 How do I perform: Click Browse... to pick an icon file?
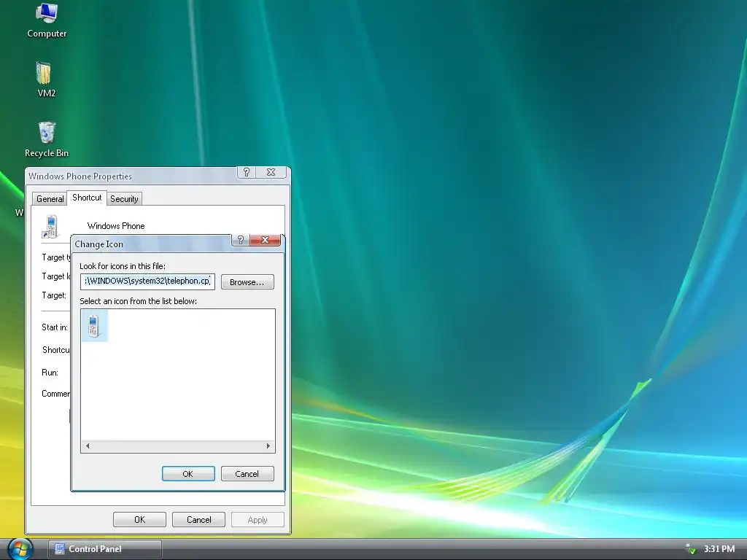[247, 282]
